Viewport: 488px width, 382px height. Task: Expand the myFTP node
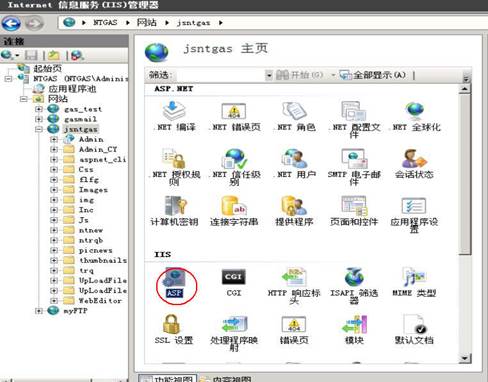coord(39,311)
